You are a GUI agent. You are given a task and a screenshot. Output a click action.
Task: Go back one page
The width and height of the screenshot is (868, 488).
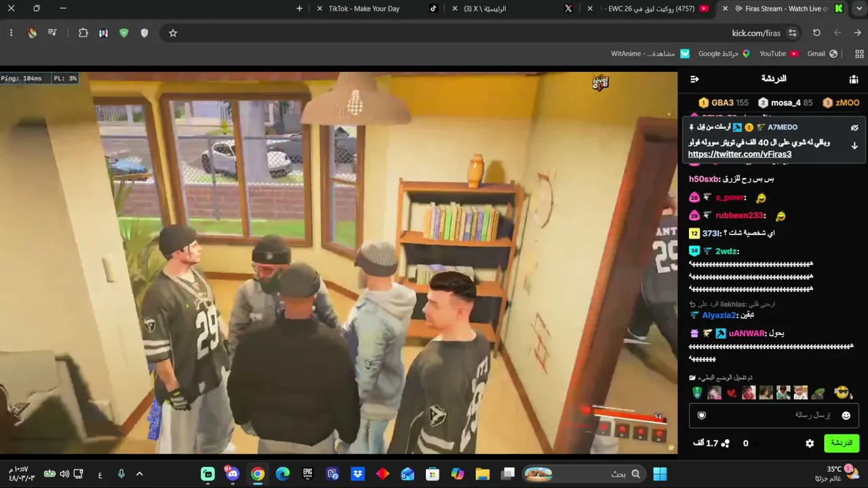click(858, 33)
